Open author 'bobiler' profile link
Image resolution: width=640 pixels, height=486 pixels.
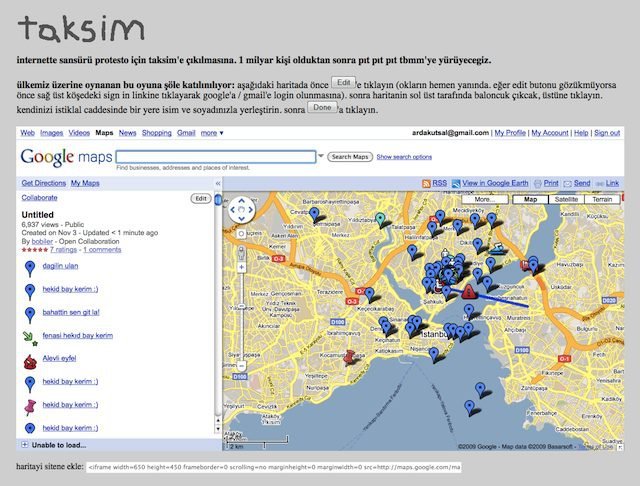[42, 241]
